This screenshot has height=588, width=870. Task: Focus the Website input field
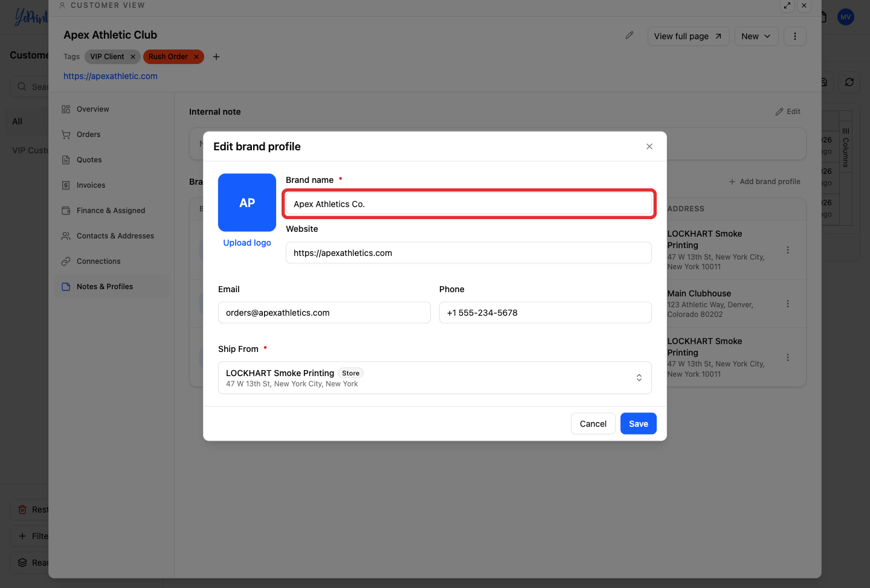point(469,253)
